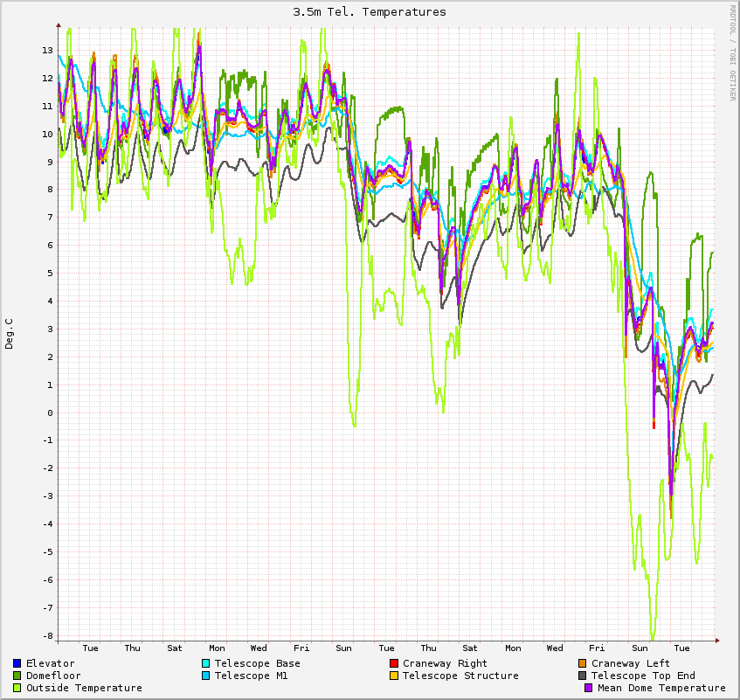Select the cyan Telescope Base legend swatch
Image resolution: width=740 pixels, height=700 pixels.
tap(206, 663)
